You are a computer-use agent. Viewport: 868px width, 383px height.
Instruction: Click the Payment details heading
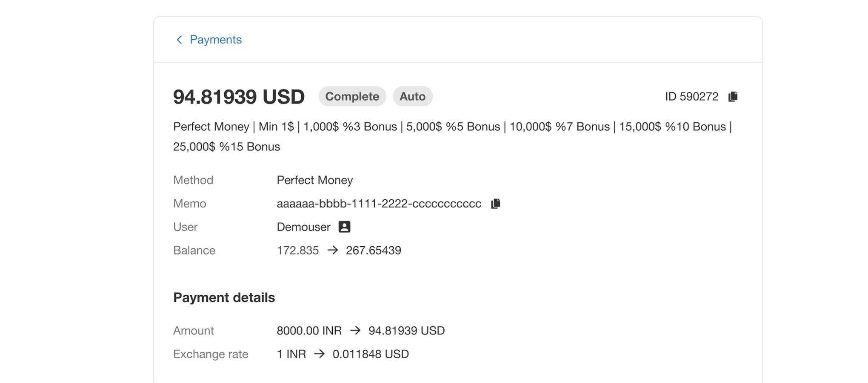click(224, 297)
